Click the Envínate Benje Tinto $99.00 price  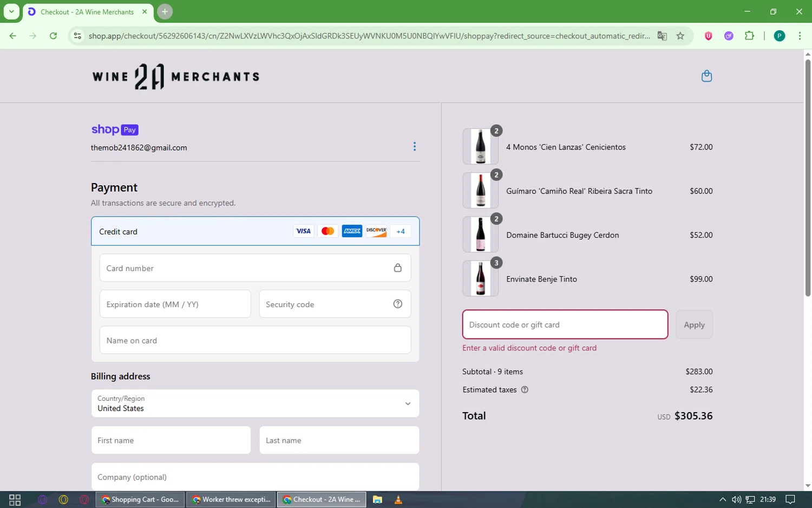click(x=701, y=279)
